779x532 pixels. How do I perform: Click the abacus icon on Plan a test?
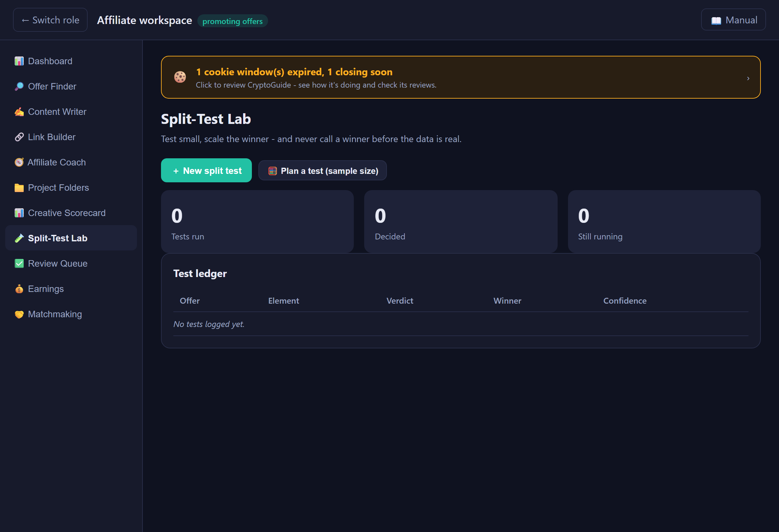coord(273,171)
